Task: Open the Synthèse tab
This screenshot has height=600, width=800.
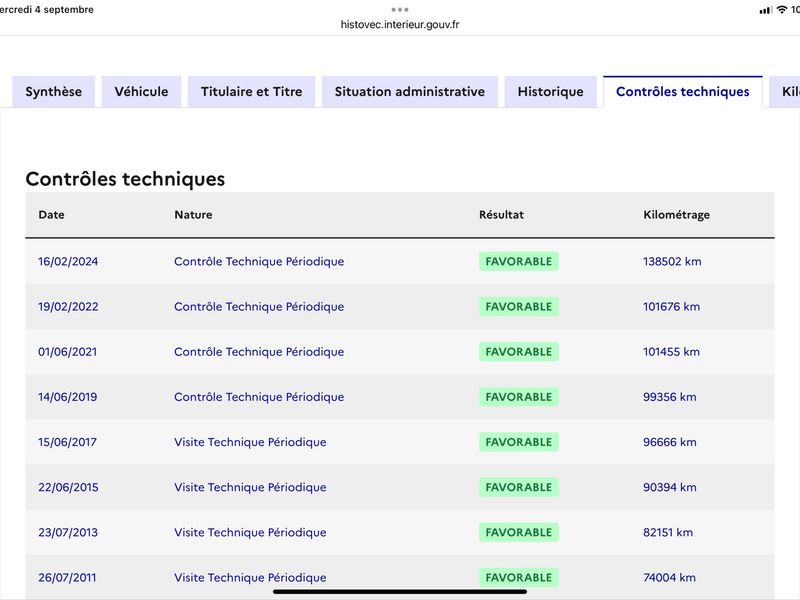Action: [x=54, y=92]
